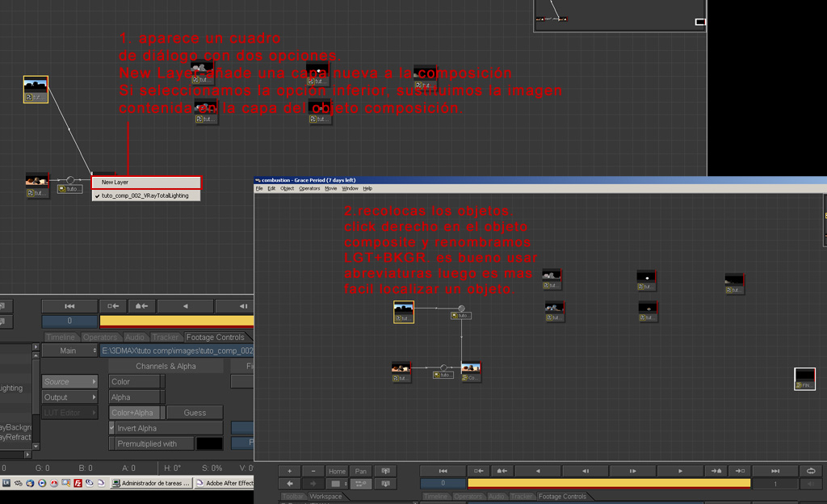Screen dimensions: 827x504
Task: Open the File menu
Action: (259, 188)
